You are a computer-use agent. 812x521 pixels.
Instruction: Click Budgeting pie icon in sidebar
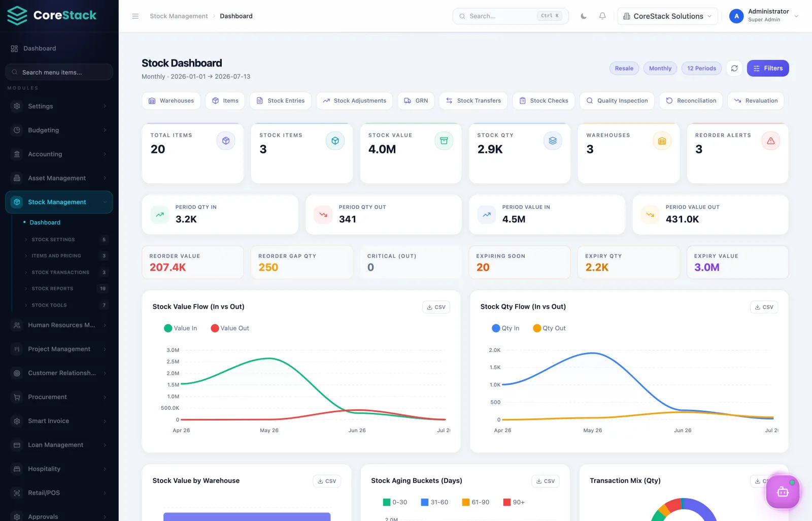pos(17,130)
